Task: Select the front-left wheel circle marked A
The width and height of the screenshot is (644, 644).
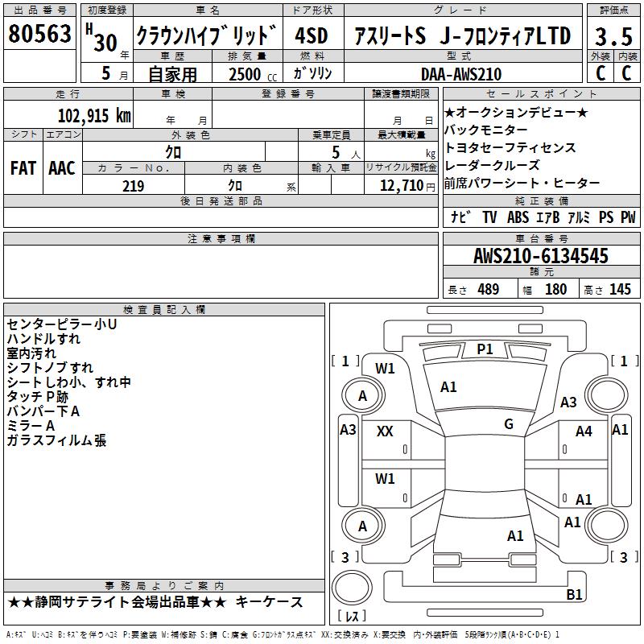Action: pyautogui.click(x=362, y=395)
